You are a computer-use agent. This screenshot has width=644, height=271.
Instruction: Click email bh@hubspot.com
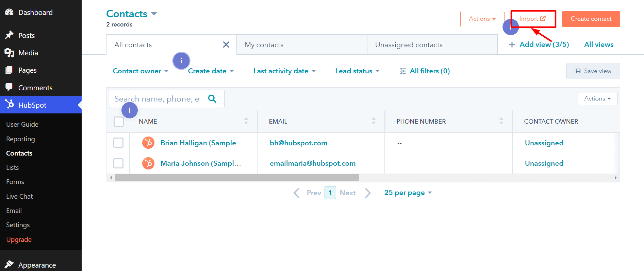(x=298, y=143)
